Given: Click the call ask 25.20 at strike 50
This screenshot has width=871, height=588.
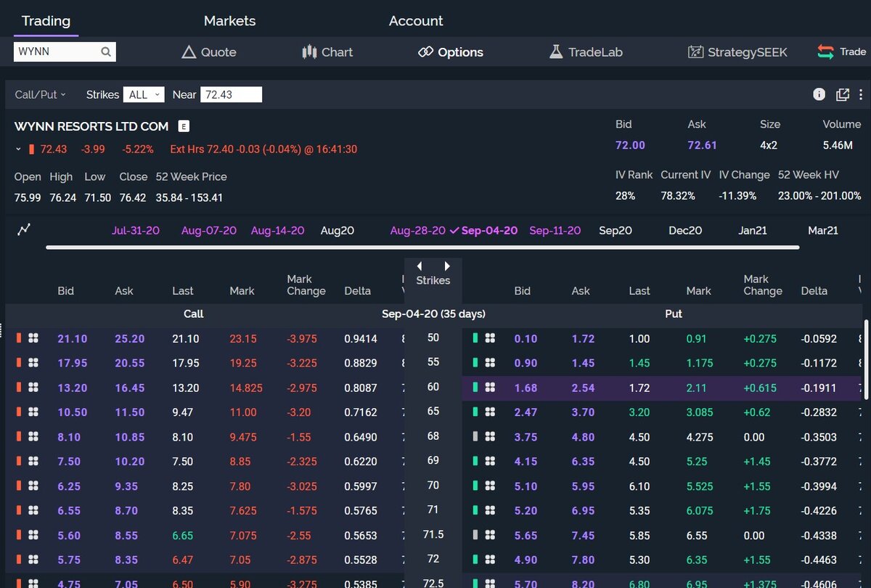Looking at the screenshot, I should (x=130, y=338).
